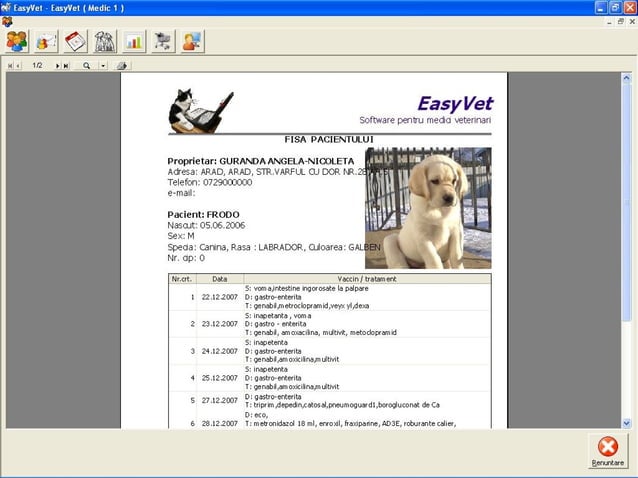Open the user with monitor icon
Screen dimensions: 638x478
[192, 41]
